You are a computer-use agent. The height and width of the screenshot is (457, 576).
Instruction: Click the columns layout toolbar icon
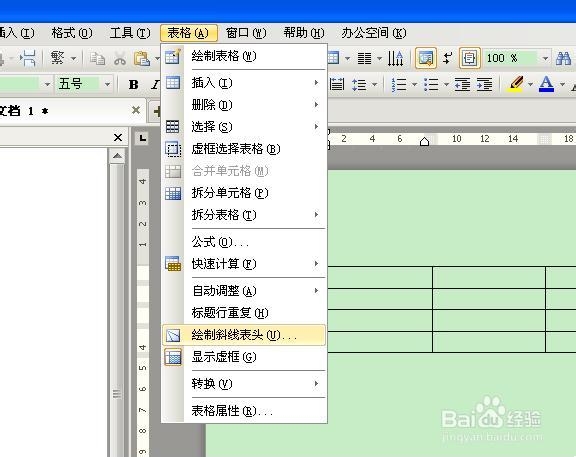pos(364,58)
